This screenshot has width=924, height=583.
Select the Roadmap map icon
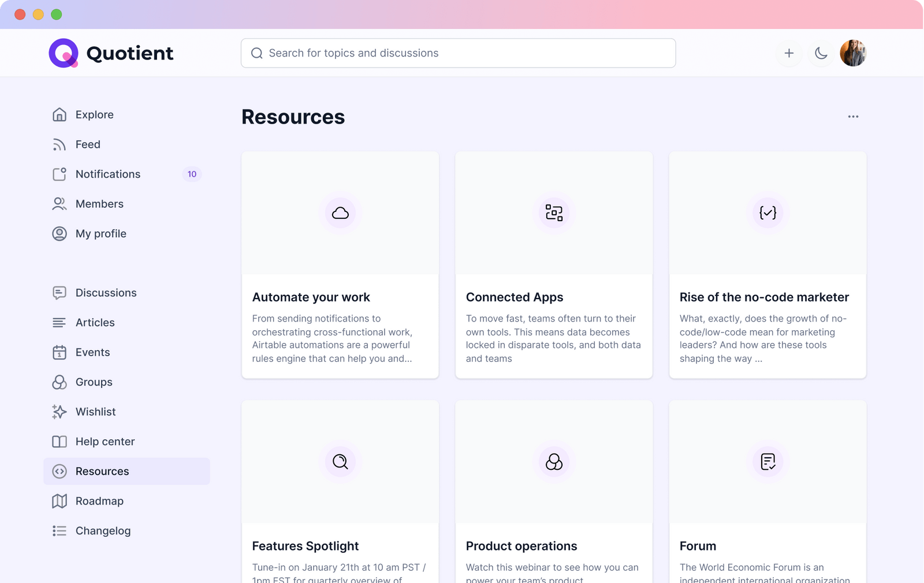(x=59, y=500)
